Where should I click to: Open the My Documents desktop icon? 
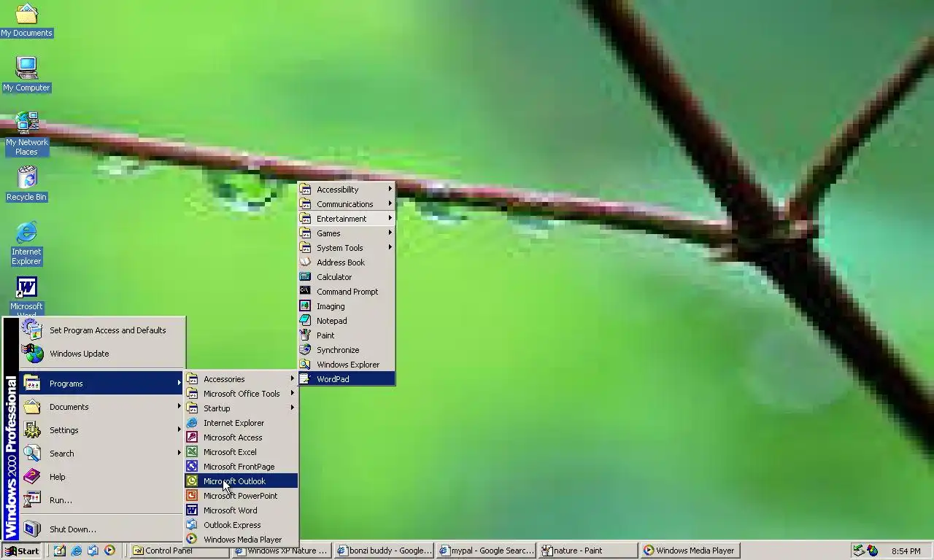pos(26,20)
